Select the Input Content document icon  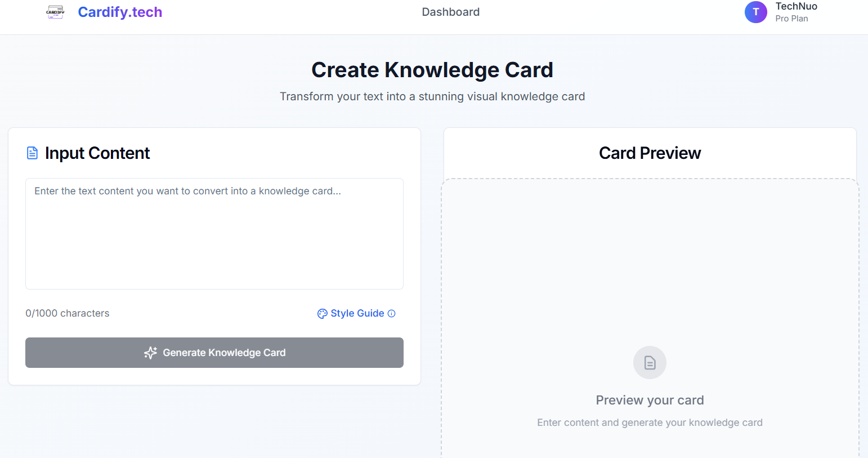pos(32,152)
